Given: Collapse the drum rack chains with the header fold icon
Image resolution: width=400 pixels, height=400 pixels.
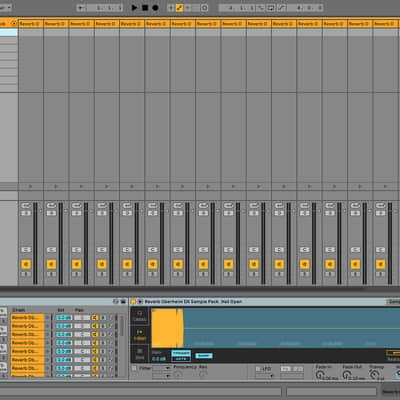Looking at the screenshot, I should [14, 23].
